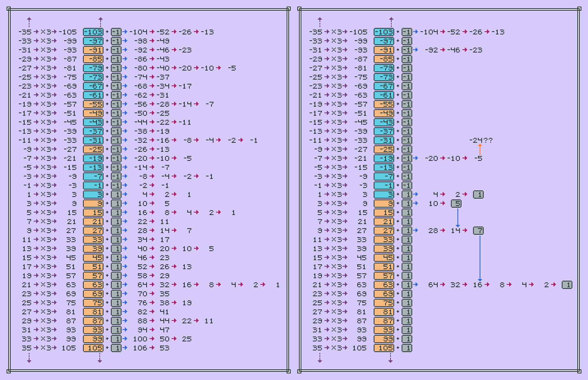The height and width of the screenshot is (380, 588).
Task: Click the number 106 in left panel
Action: coord(140,348)
